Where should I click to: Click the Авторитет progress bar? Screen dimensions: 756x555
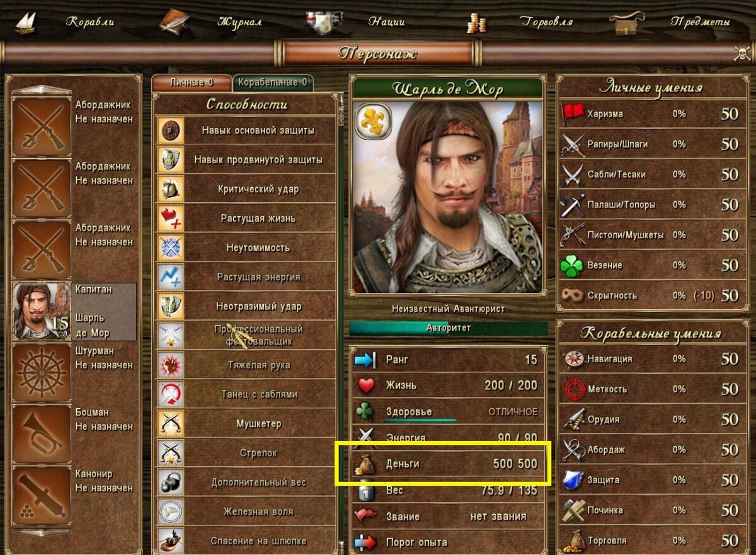[449, 328]
